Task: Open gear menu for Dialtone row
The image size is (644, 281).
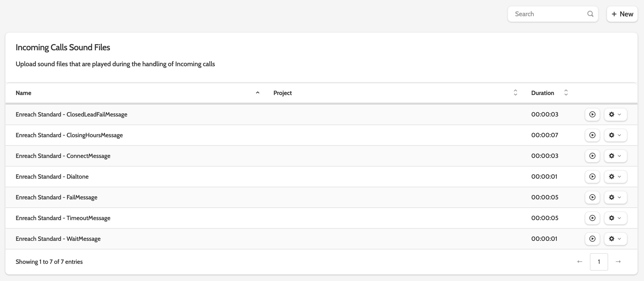Action: point(615,177)
